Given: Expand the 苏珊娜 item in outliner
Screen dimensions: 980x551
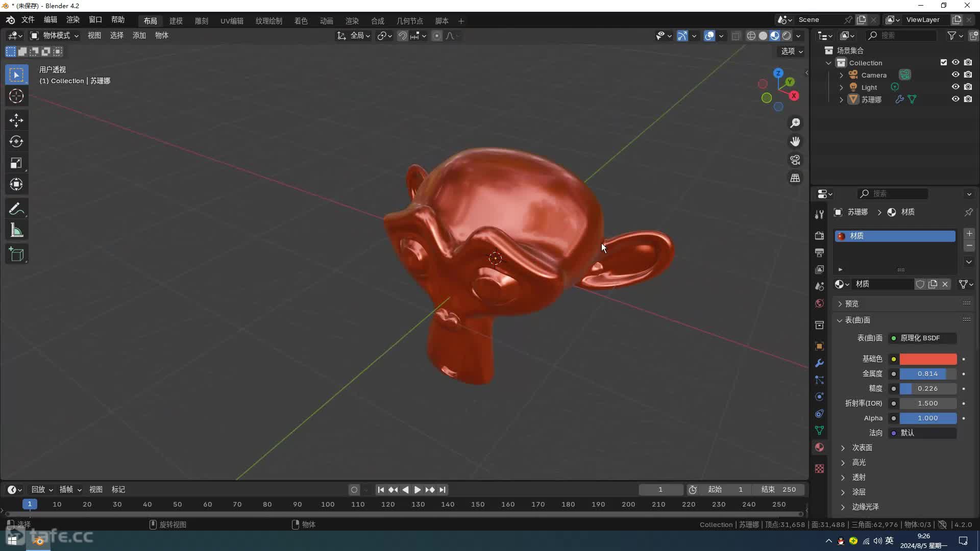Looking at the screenshot, I should point(841,99).
